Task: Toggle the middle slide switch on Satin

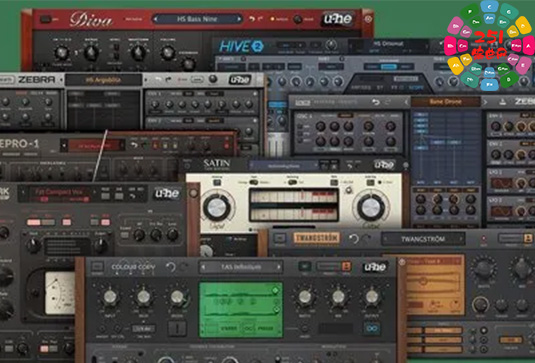Action: [x=292, y=183]
